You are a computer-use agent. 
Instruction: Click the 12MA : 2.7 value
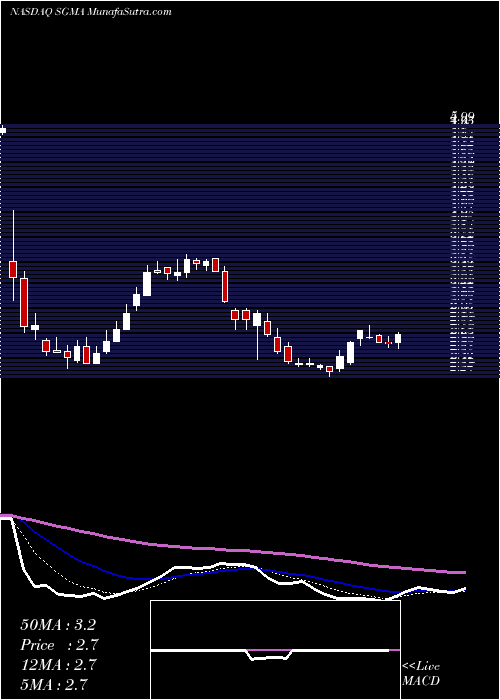(58, 665)
